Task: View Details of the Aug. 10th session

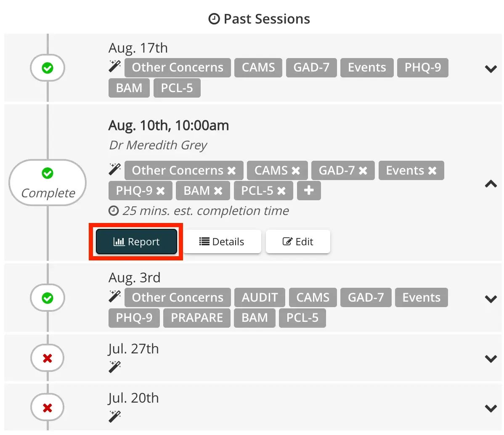Action: coord(222,241)
